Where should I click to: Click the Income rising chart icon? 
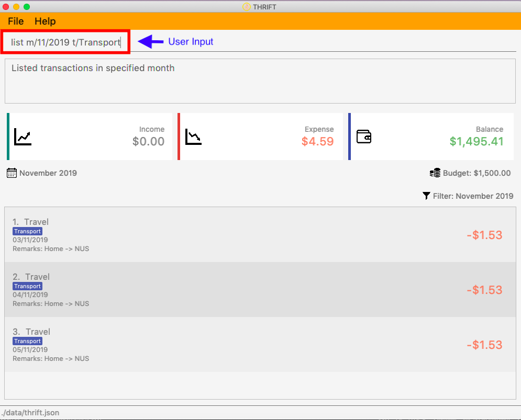tap(23, 137)
